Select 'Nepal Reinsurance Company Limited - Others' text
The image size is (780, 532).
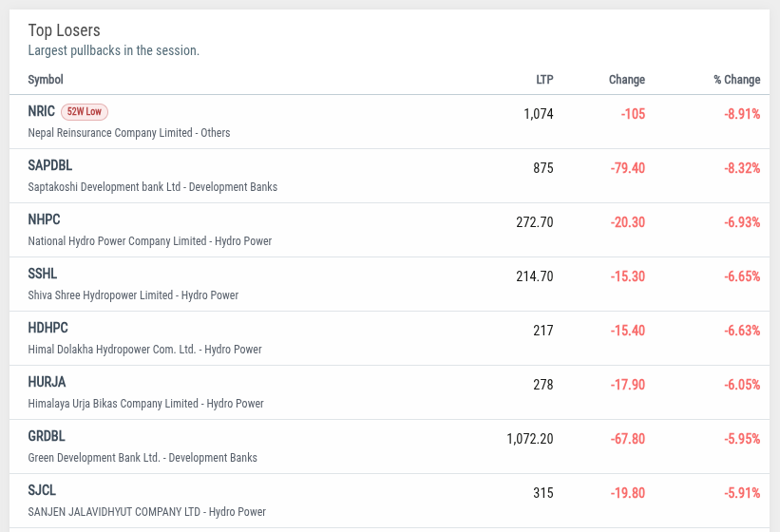[129, 133]
